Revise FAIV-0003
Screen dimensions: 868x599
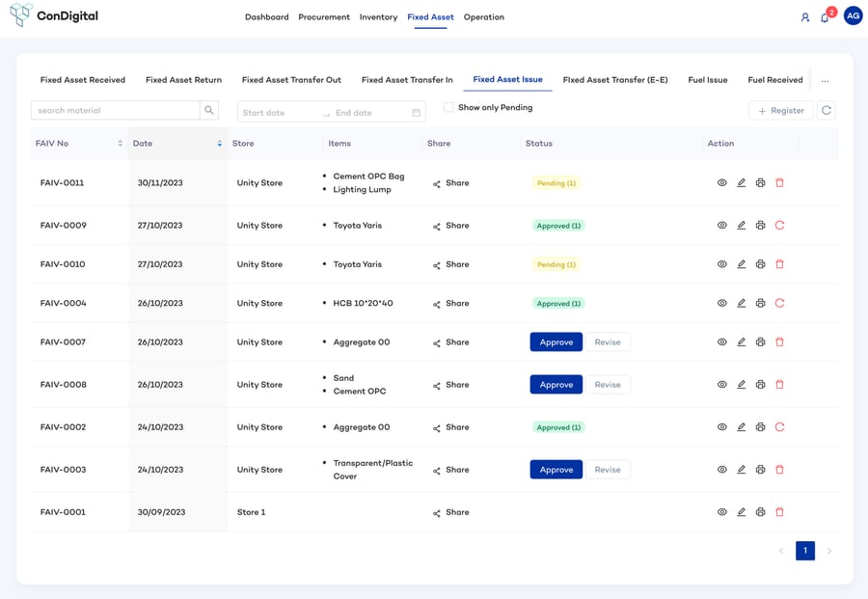[x=608, y=470]
